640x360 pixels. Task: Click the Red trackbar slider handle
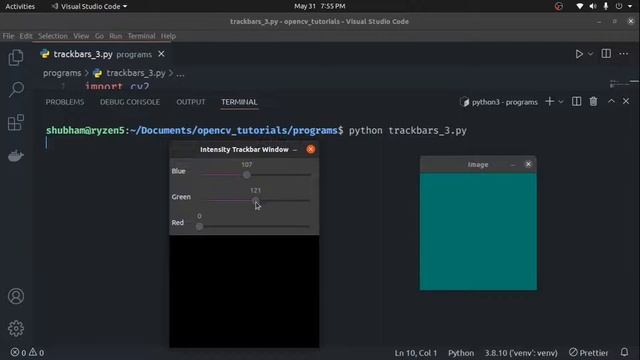199,226
